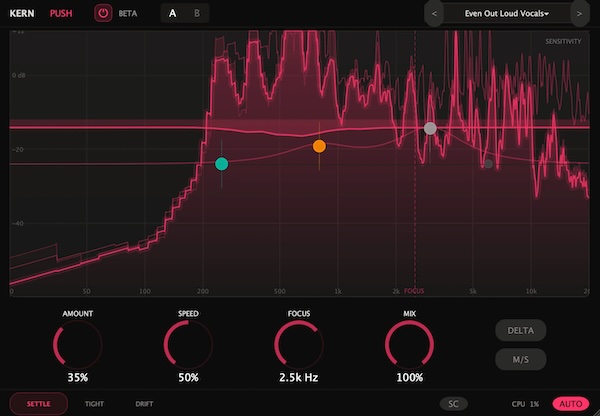
Task: Select the A comparison state
Action: point(173,13)
